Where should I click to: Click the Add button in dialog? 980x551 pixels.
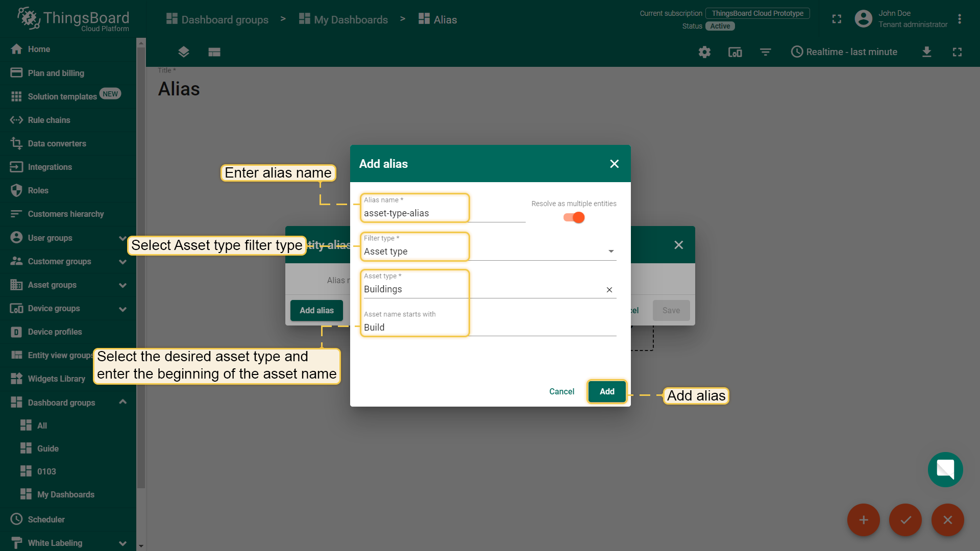pos(606,391)
